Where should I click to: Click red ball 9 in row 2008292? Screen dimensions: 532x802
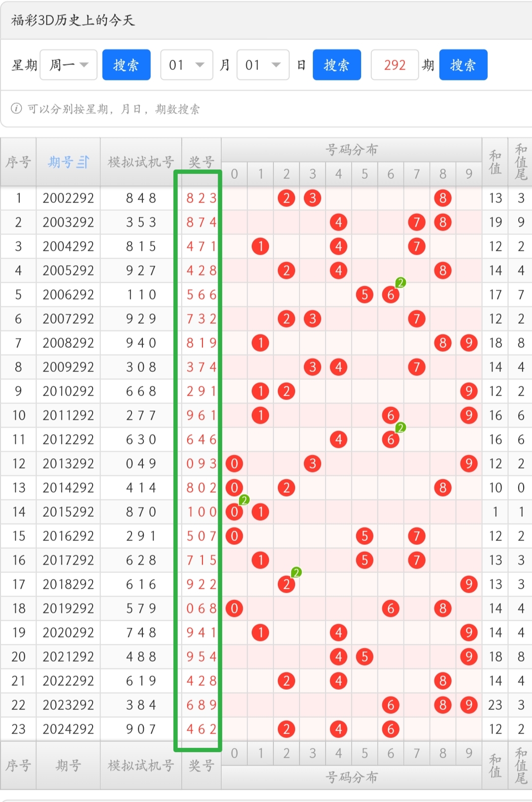[469, 343]
